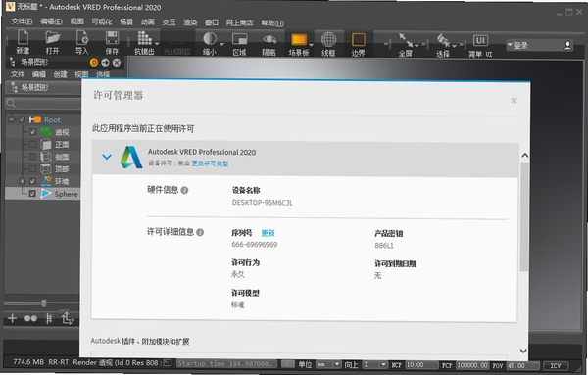Viewport: 588px width, 375px height.
Task: Click the 新建 (New) toolbar icon
Action: pos(23,38)
